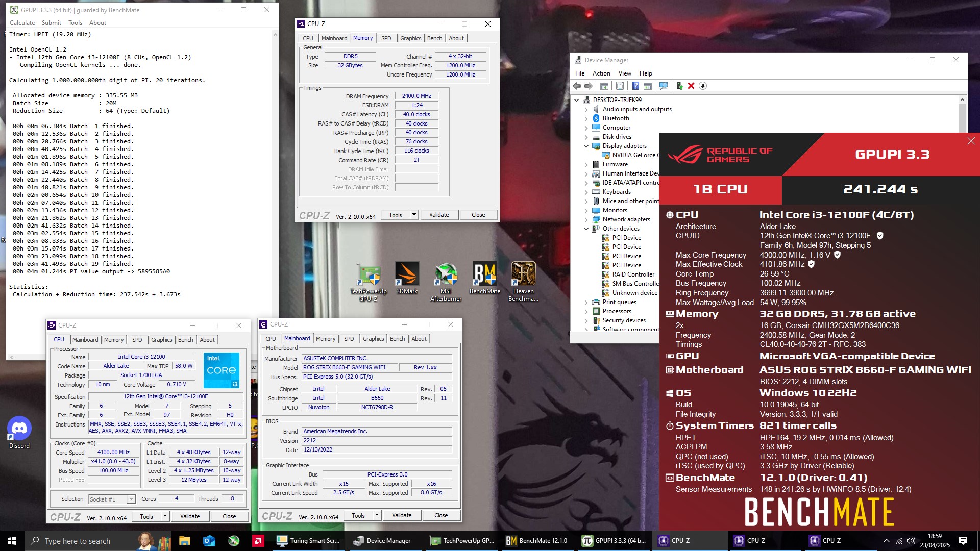Open Action menu in Device Manager

tap(601, 73)
